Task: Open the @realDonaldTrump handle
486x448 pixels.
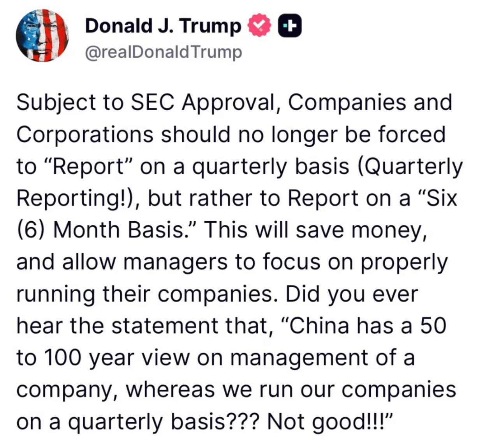Action: pyautogui.click(x=164, y=52)
